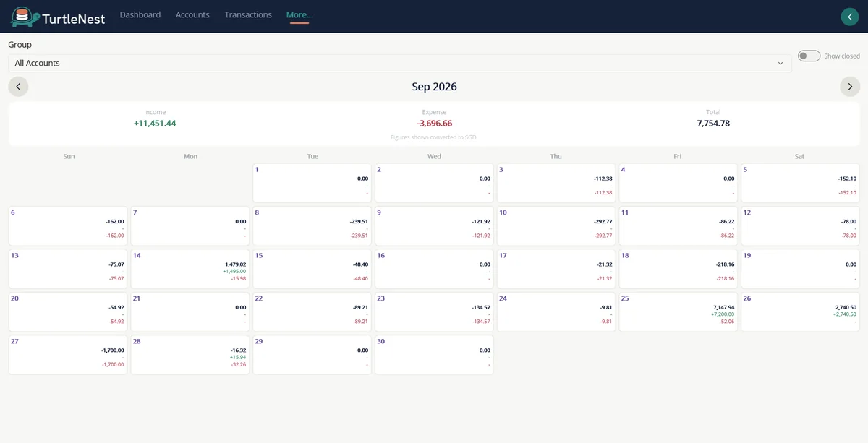
Task: Select day 12 cell with -78.00
Action: pos(800,226)
